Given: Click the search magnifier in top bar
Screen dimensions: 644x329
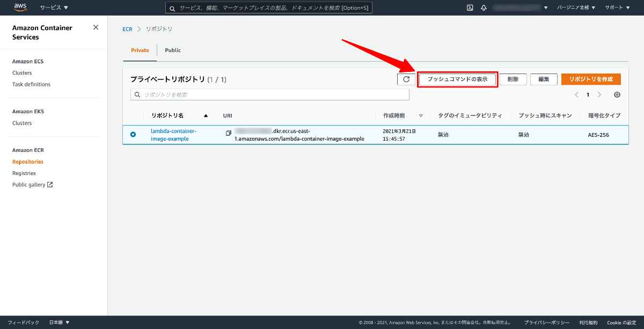Looking at the screenshot, I should [x=172, y=8].
